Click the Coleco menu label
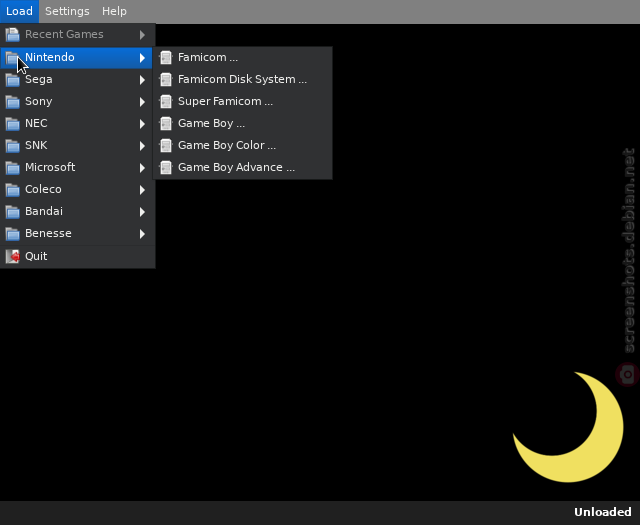640x525 pixels. [x=43, y=189]
